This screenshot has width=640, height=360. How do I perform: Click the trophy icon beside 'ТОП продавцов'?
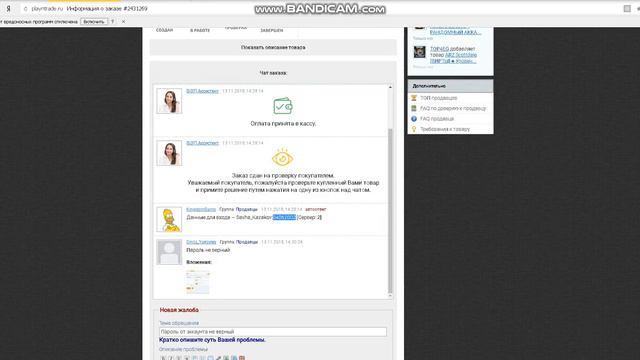tap(414, 98)
